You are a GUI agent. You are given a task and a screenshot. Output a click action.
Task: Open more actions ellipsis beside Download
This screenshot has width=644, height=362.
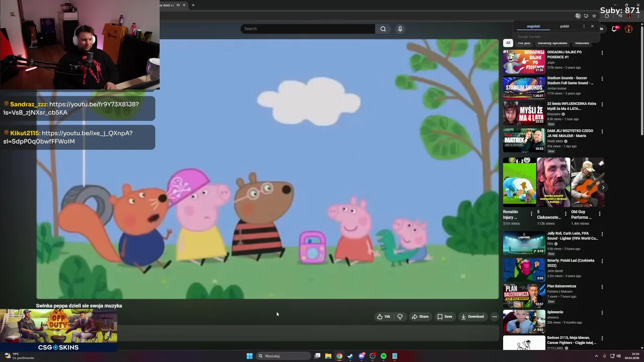(494, 317)
